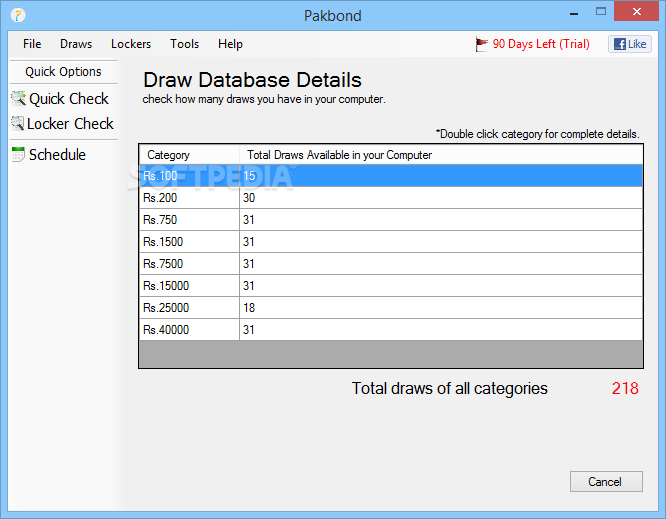Click the Draw Database Details heading
Image resolution: width=666 pixels, height=519 pixels.
pos(252,80)
